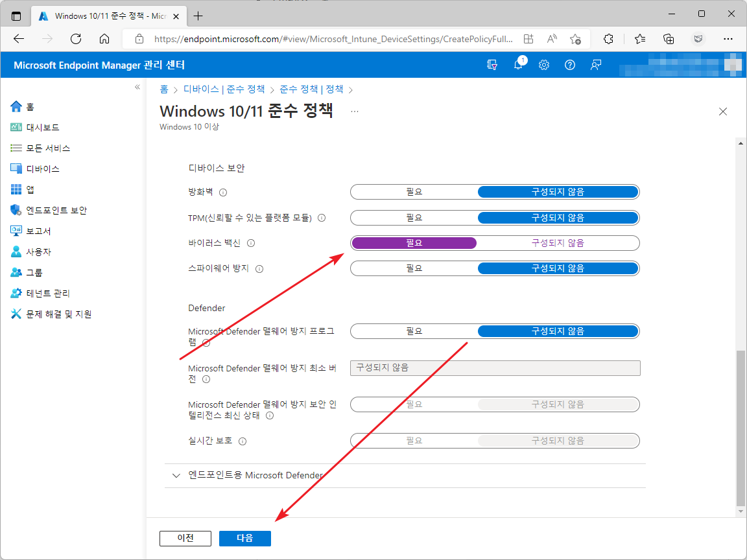
Task: Open the directory filter icon in header
Action: (493, 65)
